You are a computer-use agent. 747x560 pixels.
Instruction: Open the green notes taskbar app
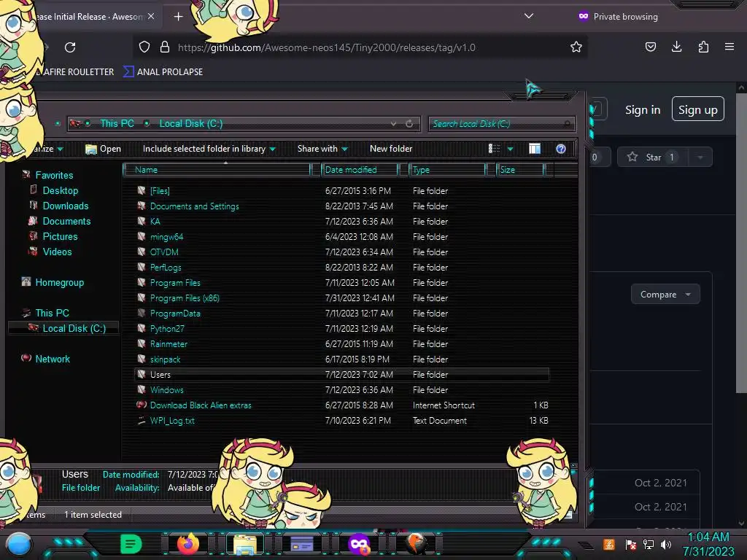[131, 544]
